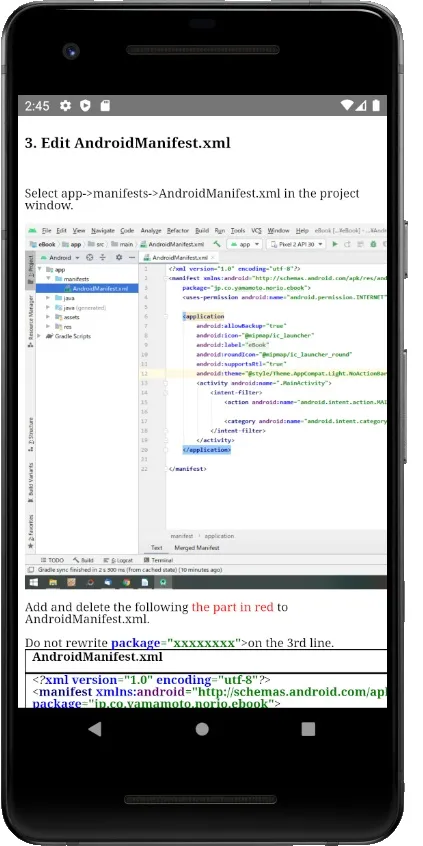Click the status bar icon left of Gradle sync message
This screenshot has width=423, height=846.
coord(31,570)
